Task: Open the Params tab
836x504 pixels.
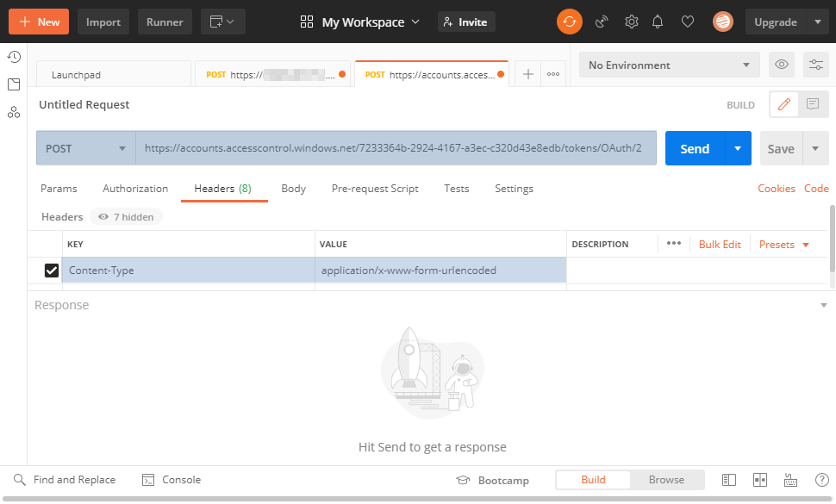Action: pos(59,188)
